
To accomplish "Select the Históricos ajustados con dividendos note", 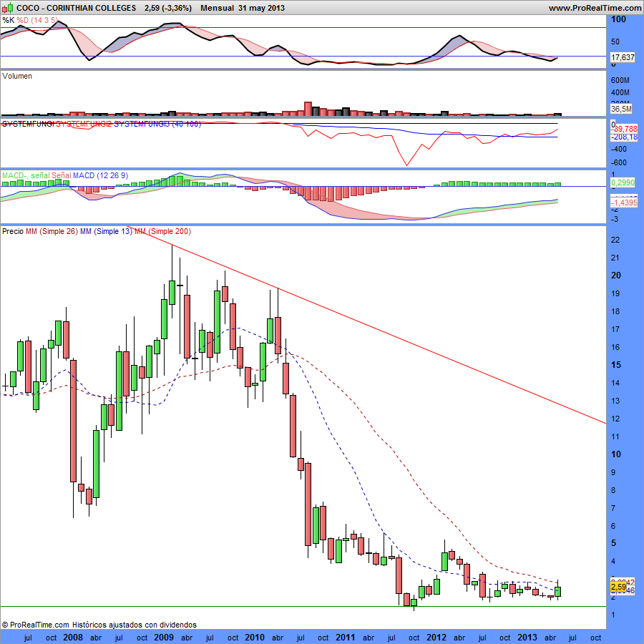I will pyautogui.click(x=135, y=625).
